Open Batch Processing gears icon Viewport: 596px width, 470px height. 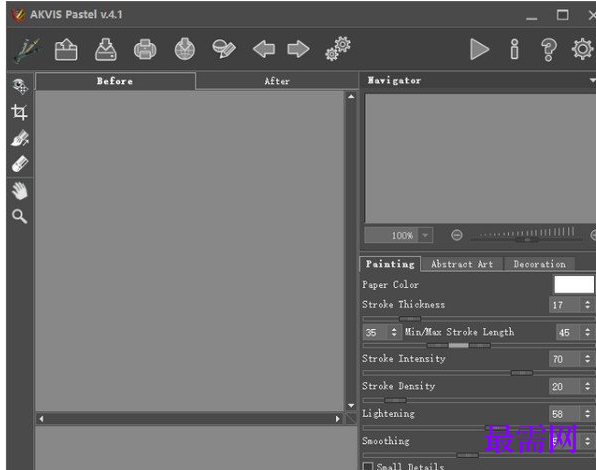click(338, 49)
